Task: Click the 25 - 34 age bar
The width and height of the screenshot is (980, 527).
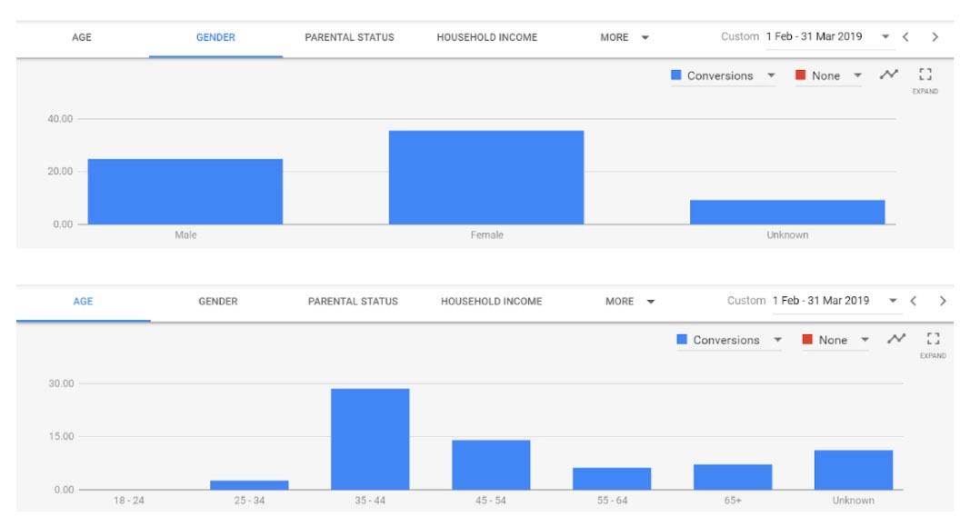Action: (x=249, y=485)
